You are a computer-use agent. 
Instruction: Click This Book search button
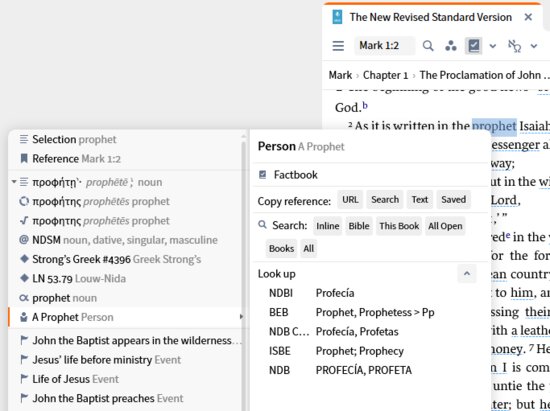(399, 226)
